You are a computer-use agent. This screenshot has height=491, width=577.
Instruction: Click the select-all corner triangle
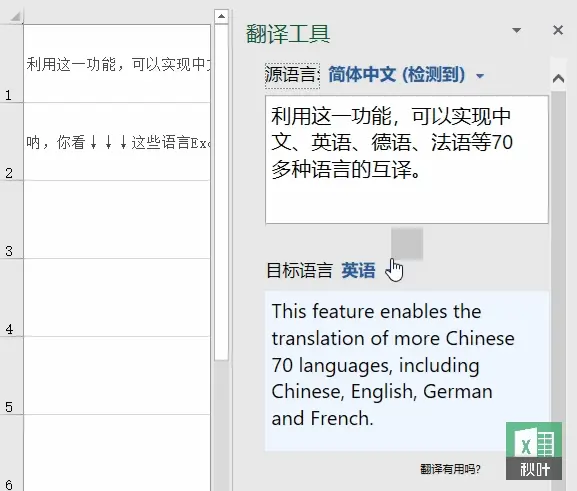[15, 17]
